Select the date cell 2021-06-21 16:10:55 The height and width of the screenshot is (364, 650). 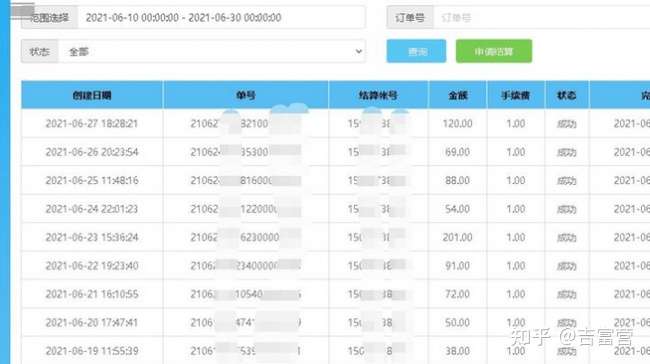pos(92,294)
